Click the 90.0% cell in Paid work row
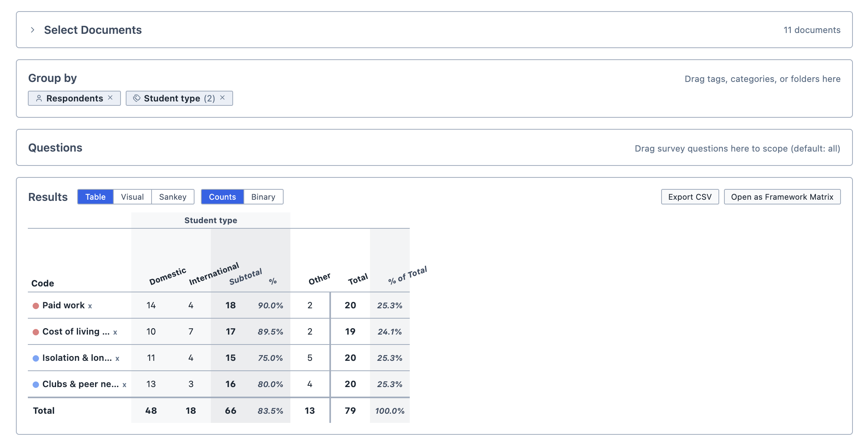This screenshot has height=436, width=868. pyautogui.click(x=271, y=306)
